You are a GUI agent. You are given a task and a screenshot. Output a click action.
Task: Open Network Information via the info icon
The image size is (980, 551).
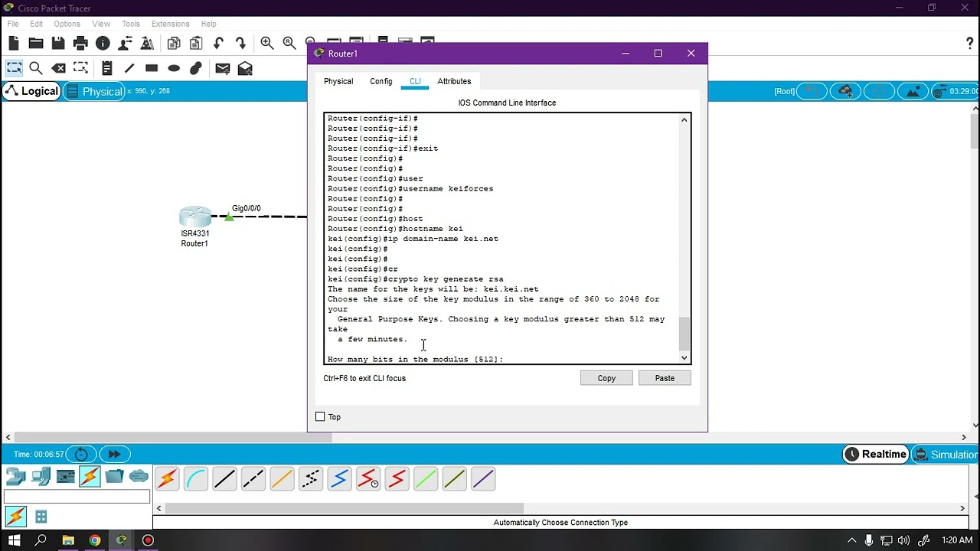[103, 44]
